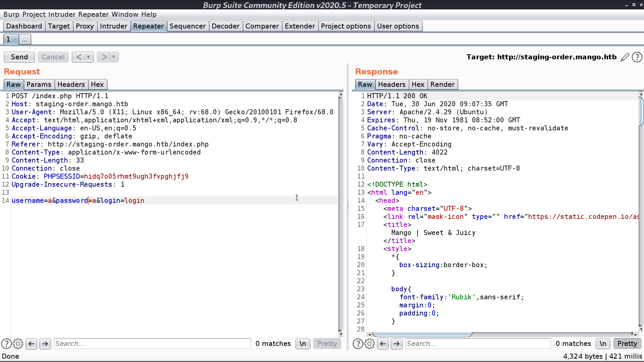
Task: Switch to the Render tab in Response
Action: 442,84
